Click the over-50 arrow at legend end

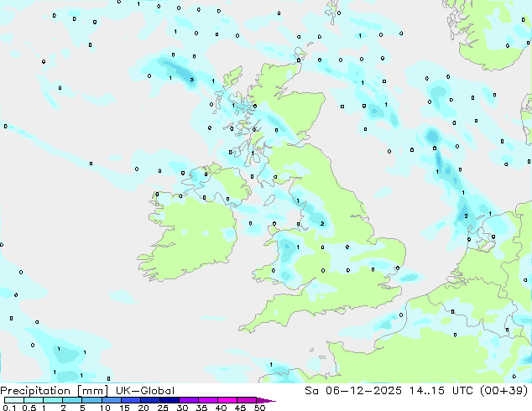pyautogui.click(x=266, y=401)
